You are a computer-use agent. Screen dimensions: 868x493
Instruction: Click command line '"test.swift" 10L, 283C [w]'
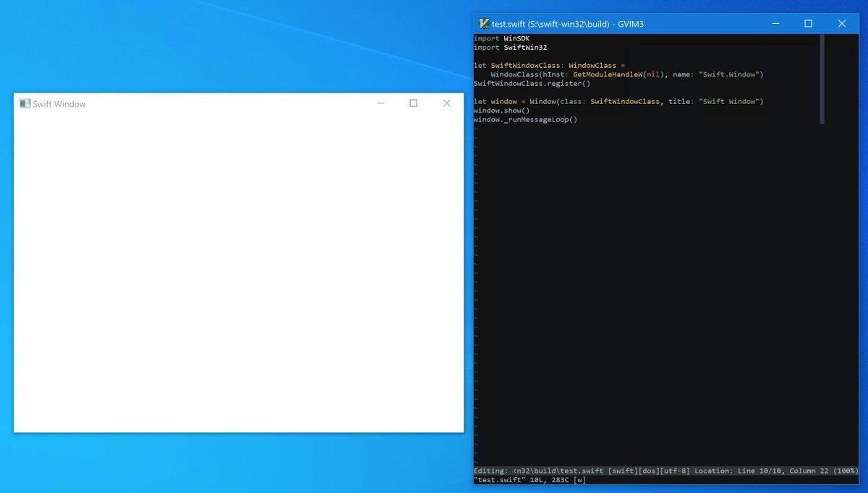(530, 480)
